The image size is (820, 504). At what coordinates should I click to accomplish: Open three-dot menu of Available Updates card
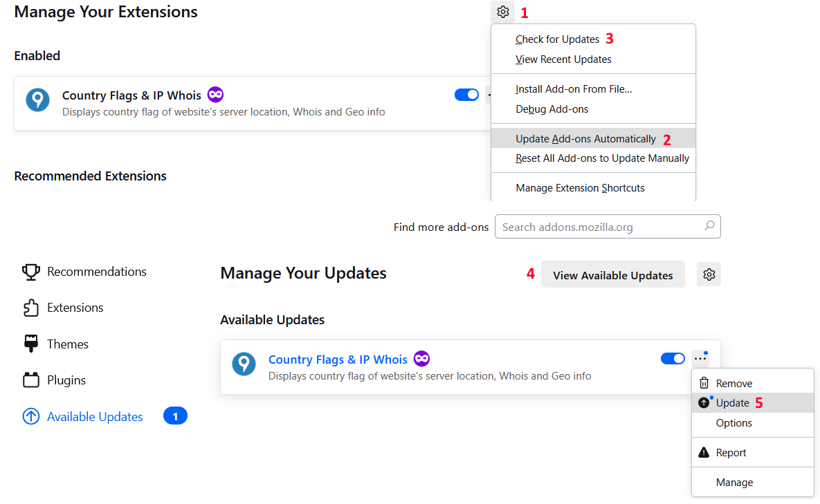(x=700, y=358)
